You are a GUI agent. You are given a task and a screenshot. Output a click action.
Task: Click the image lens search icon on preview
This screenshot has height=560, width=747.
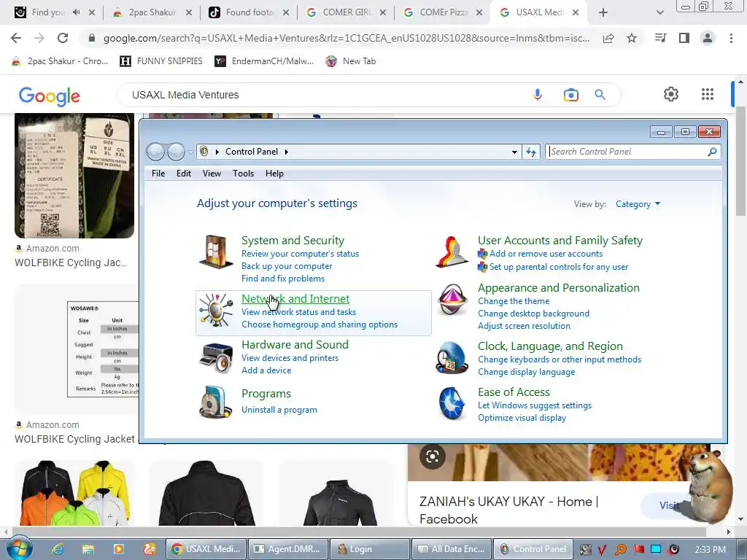coord(432,456)
